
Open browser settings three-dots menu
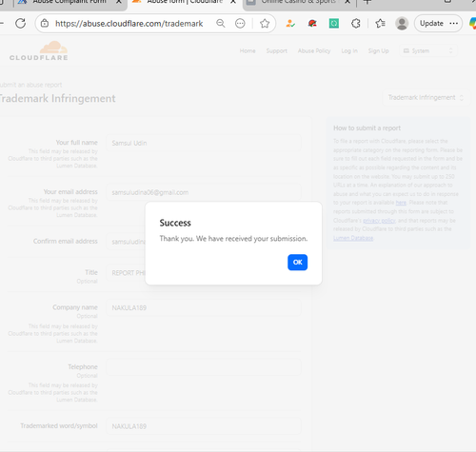click(x=454, y=23)
